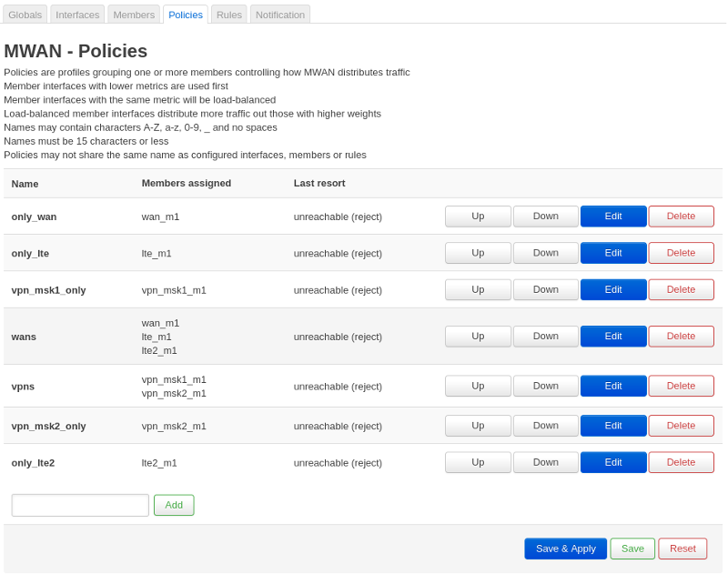Viewport: 728px width, 574px height.
Task: Move only_wan policy down
Action: point(545,217)
